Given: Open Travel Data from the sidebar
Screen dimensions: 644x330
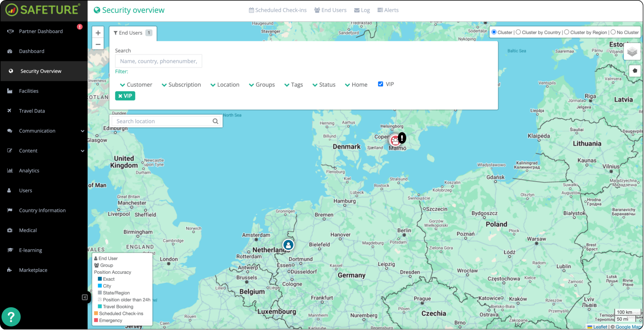Looking at the screenshot, I should [32, 111].
